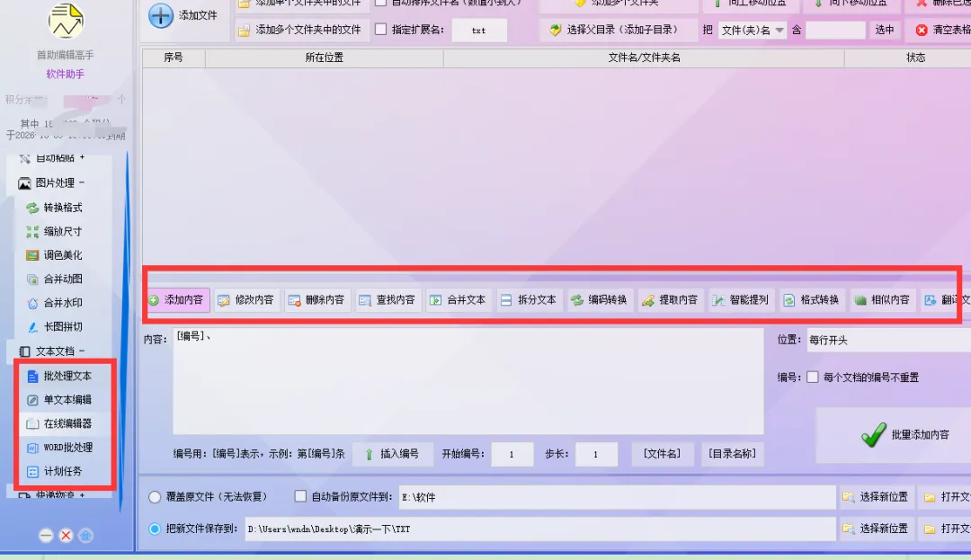
Task: Open WORD批处理 in sidebar
Action: point(58,448)
